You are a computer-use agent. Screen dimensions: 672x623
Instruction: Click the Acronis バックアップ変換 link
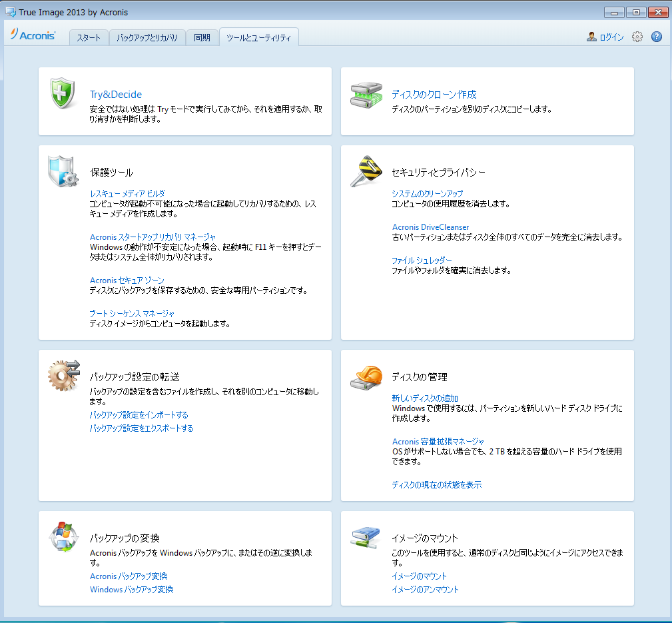[x=129, y=576]
